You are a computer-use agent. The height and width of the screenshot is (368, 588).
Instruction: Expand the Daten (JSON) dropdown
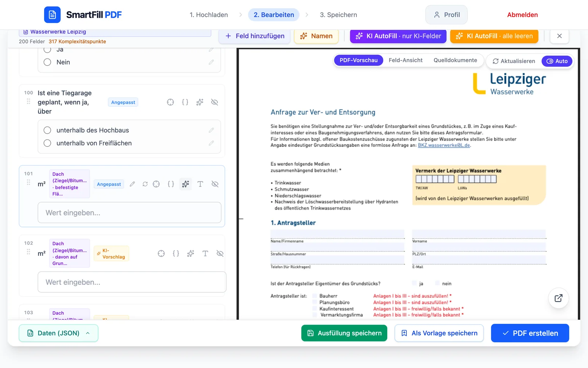(58, 333)
